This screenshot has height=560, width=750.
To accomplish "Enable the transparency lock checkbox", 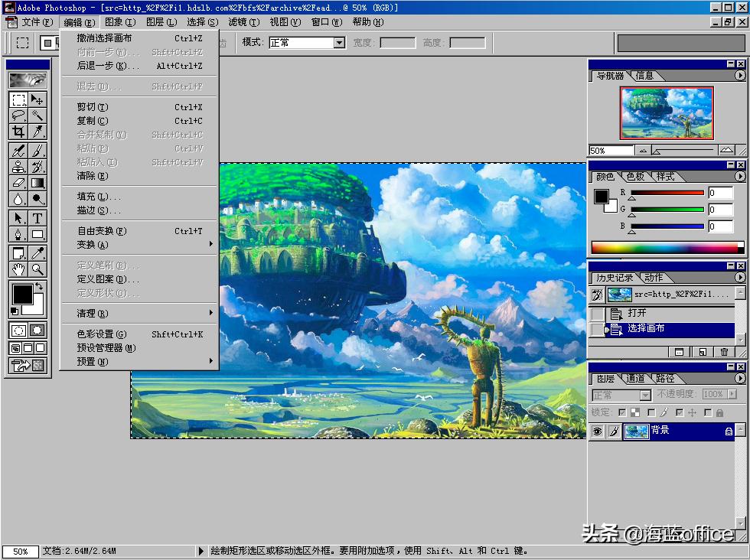I will 622,412.
